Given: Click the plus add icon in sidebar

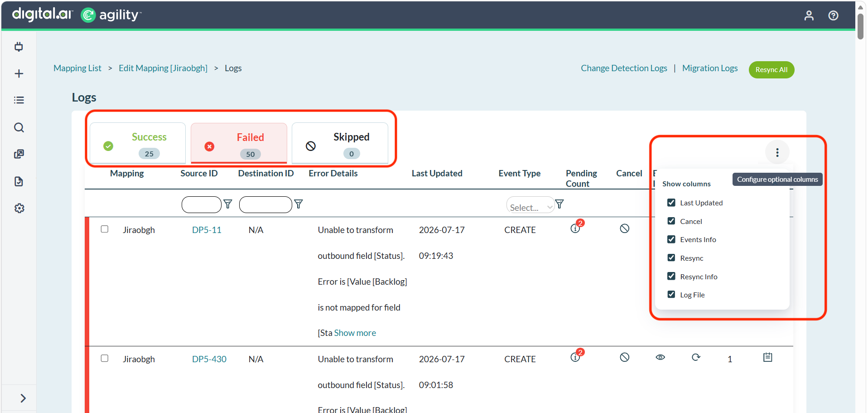Looking at the screenshot, I should 19,73.
